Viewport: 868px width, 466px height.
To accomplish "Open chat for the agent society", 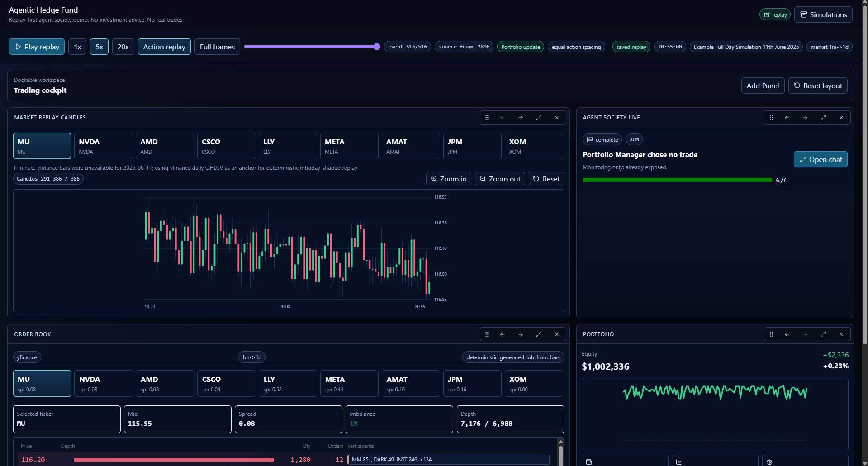I will (821, 159).
